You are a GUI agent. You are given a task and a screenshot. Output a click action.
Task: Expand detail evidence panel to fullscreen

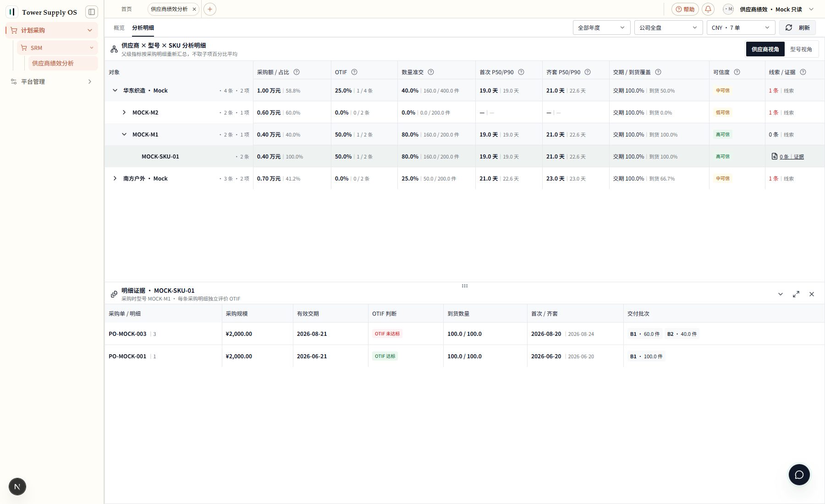[x=796, y=294]
